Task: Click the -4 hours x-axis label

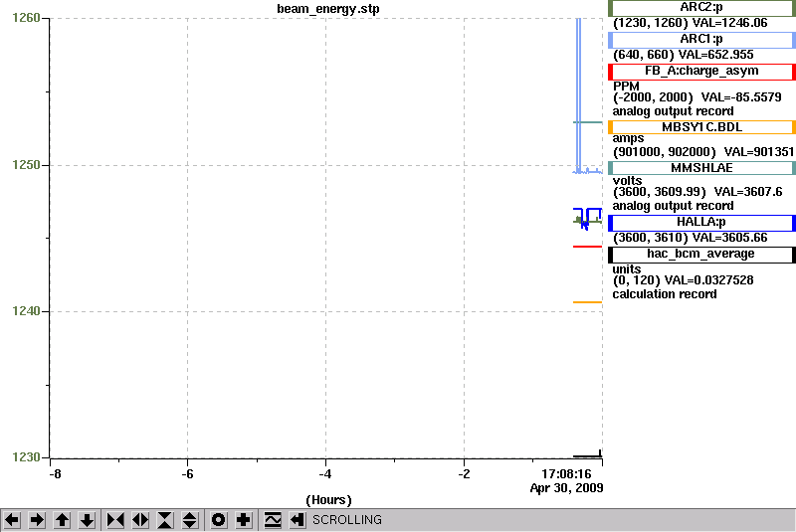Action: [325, 474]
